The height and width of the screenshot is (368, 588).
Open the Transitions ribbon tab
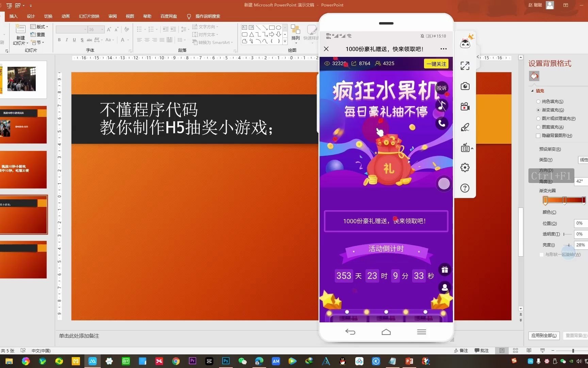pos(48,16)
